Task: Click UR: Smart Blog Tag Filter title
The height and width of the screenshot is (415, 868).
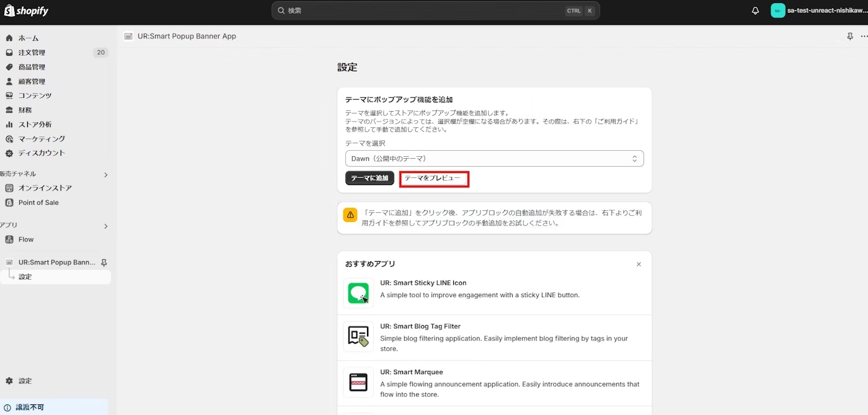Action: click(420, 326)
